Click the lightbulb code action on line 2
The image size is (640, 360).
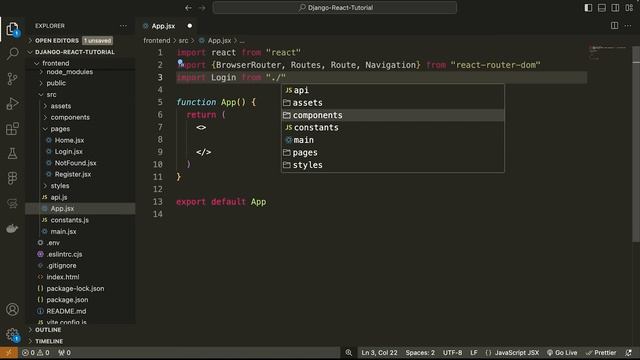click(x=180, y=62)
